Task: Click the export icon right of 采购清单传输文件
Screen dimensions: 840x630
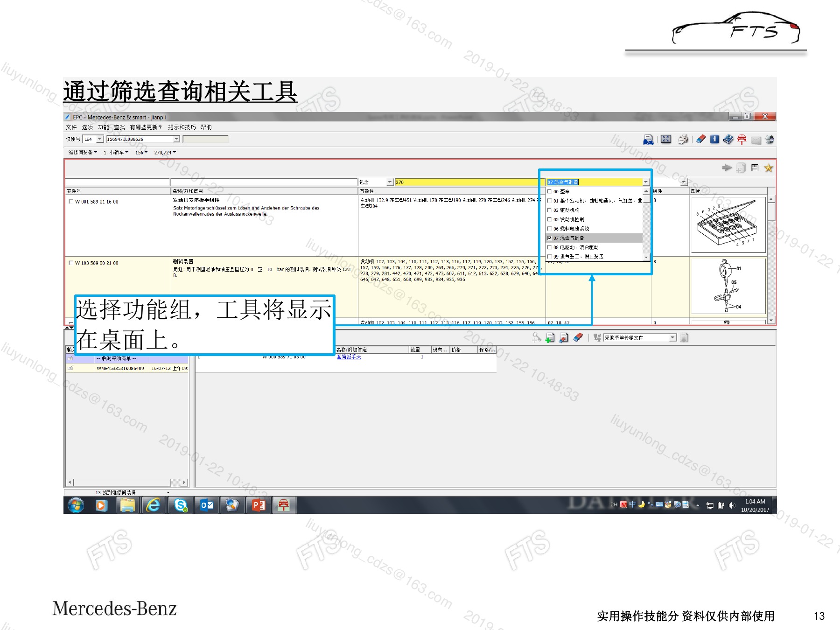Action: (x=684, y=337)
